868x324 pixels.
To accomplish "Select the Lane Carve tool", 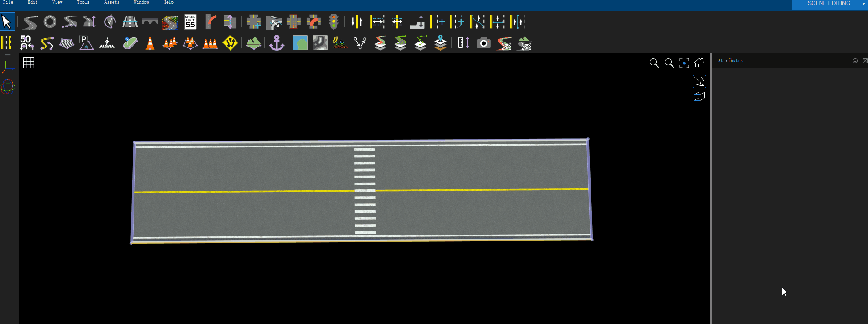I will point(478,22).
